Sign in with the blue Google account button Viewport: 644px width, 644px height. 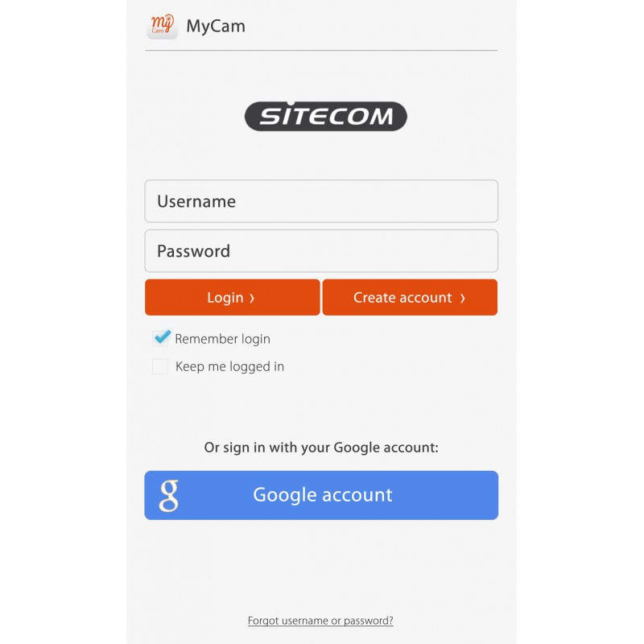[321, 495]
